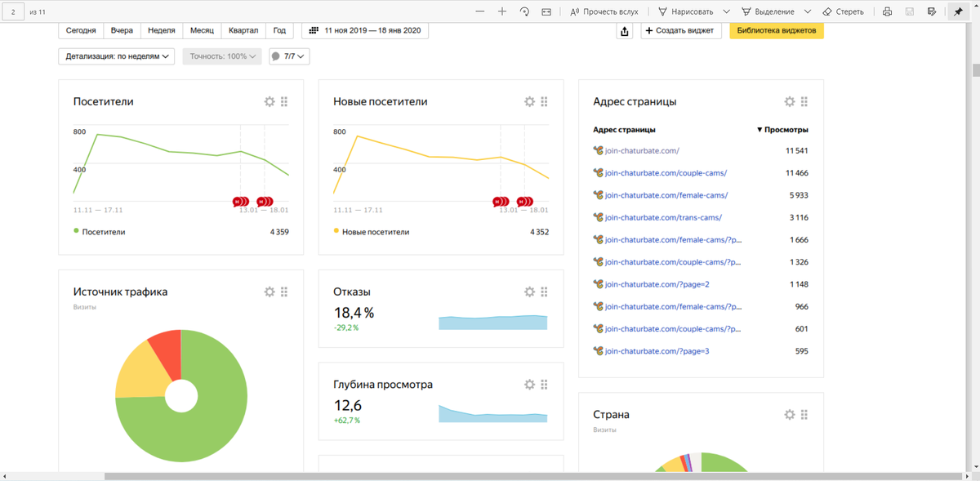The height and width of the screenshot is (481, 980).
Task: Click drag handle of Новые посетители widget
Action: click(544, 101)
